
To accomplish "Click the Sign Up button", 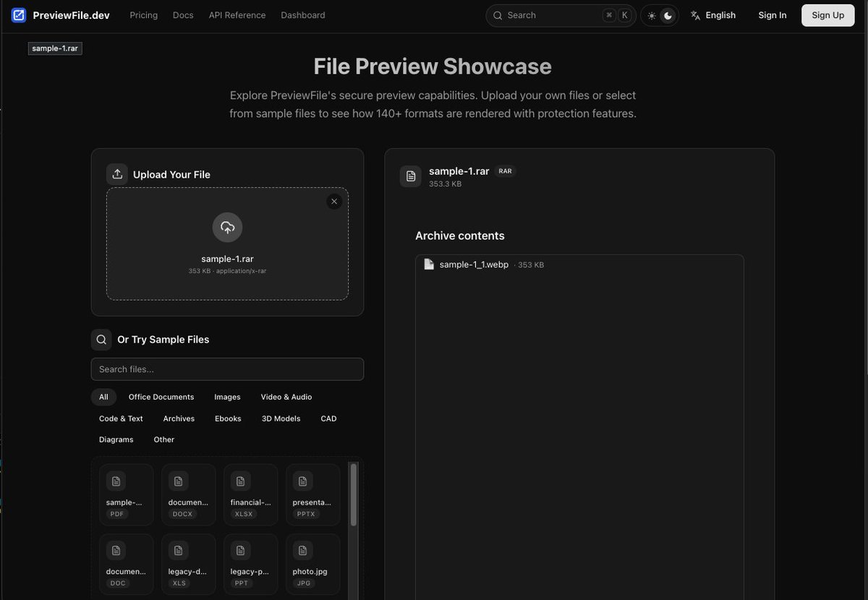I will pos(828,15).
